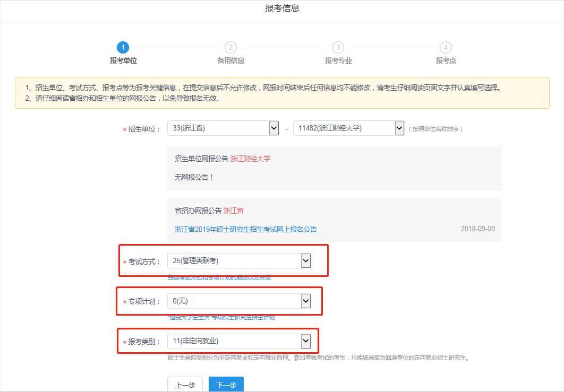Click the step 3 numbered circle
The image size is (564, 392).
tap(338, 48)
